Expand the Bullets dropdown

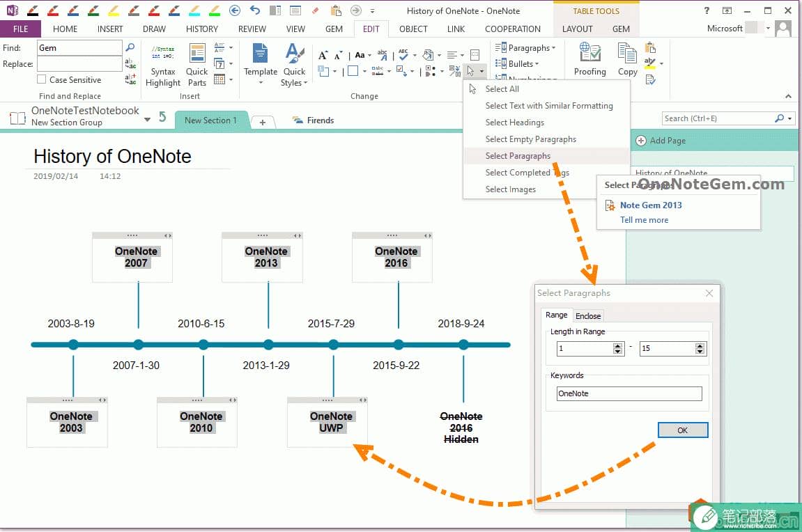point(516,63)
